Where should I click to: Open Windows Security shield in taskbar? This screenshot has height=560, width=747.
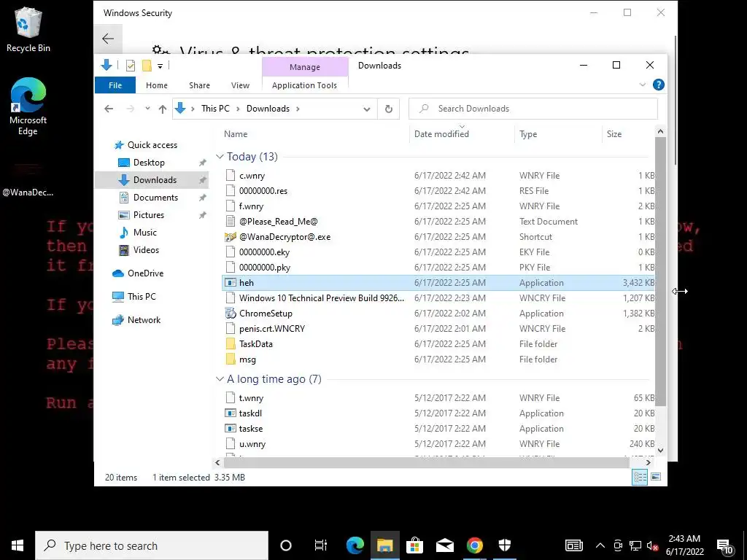coord(505,545)
